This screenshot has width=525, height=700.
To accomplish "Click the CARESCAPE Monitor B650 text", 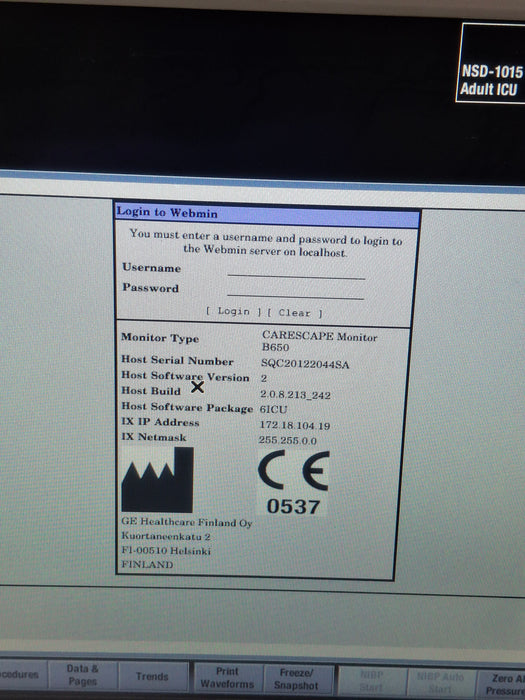I will click(319, 341).
